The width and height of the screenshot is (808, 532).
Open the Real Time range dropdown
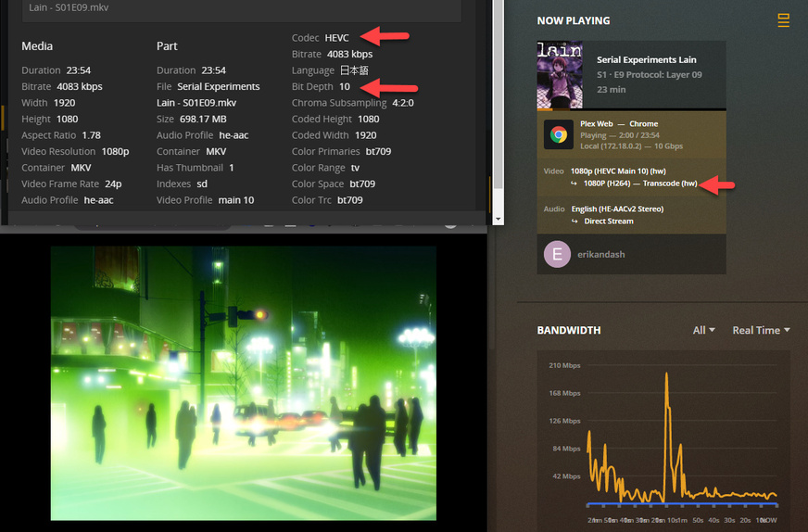pyautogui.click(x=761, y=330)
